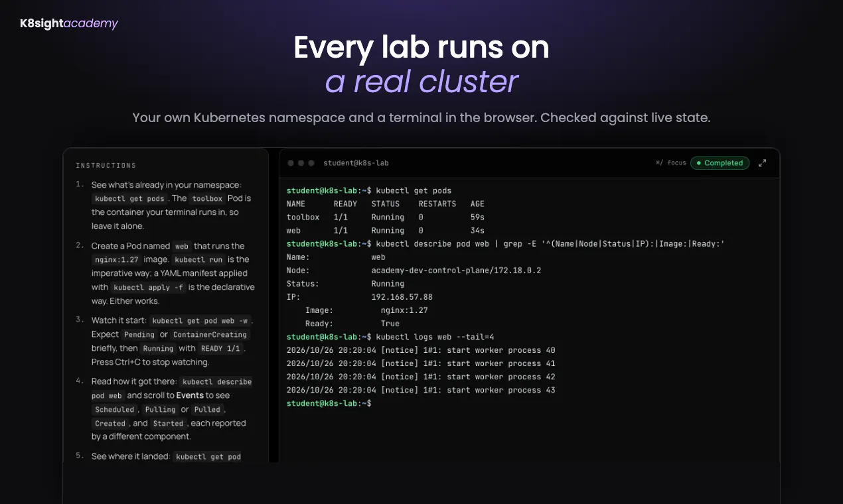Click the Completed status badge

click(720, 163)
